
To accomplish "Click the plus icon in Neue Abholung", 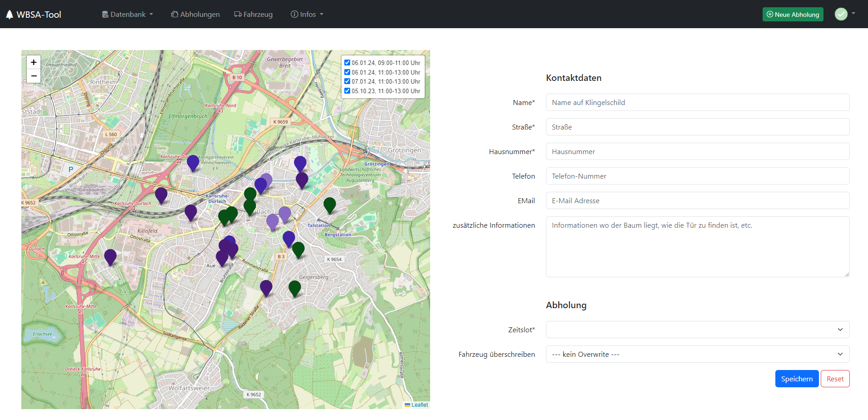I will tap(770, 14).
